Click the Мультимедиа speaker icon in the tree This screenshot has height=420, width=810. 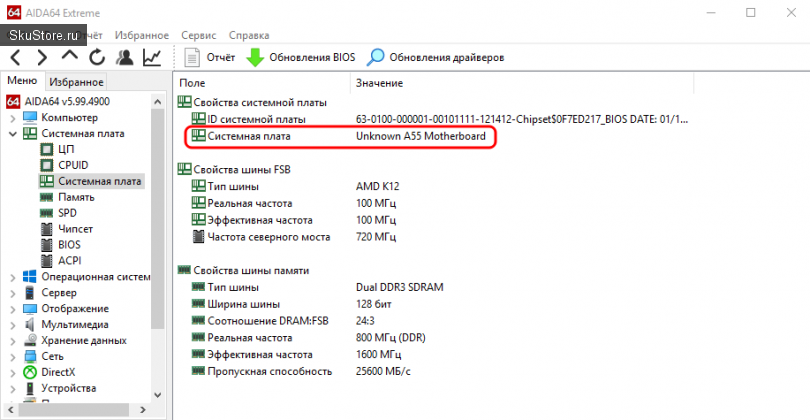(x=30, y=324)
